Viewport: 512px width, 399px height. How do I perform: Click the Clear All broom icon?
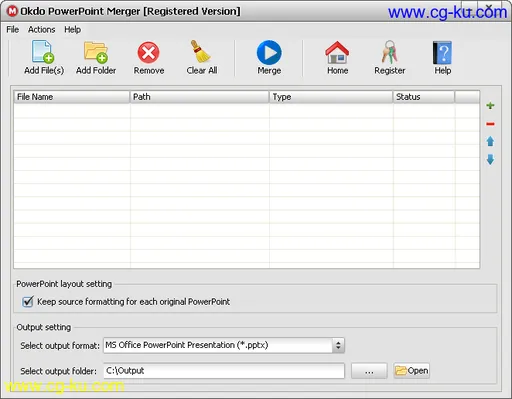(200, 52)
